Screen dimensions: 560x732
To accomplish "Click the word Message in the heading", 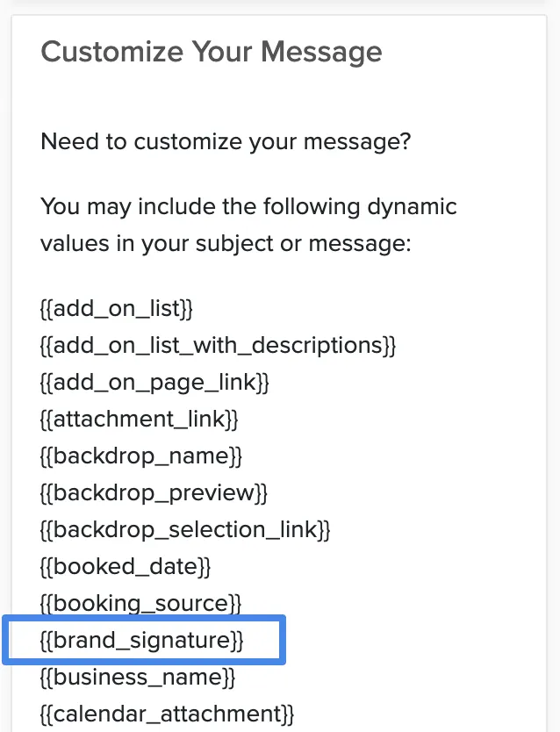I will coord(321,53).
